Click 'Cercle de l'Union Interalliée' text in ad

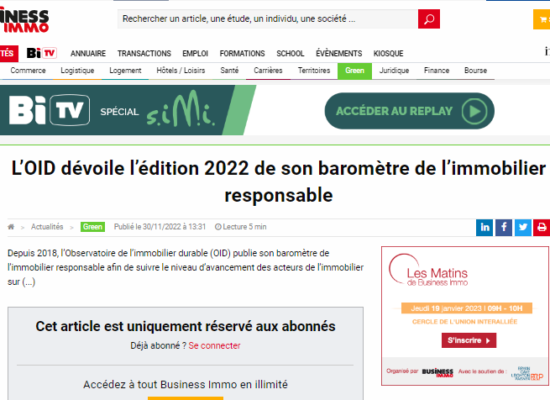465,322
